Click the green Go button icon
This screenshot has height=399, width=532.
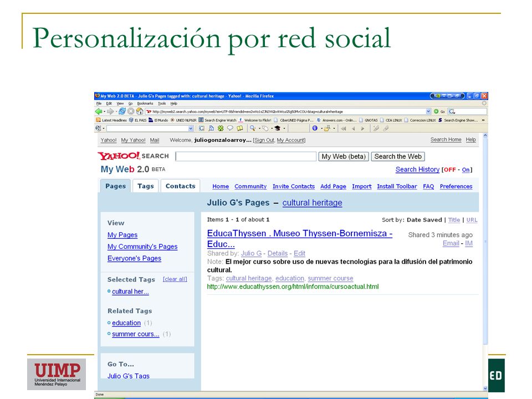[x=436, y=111]
